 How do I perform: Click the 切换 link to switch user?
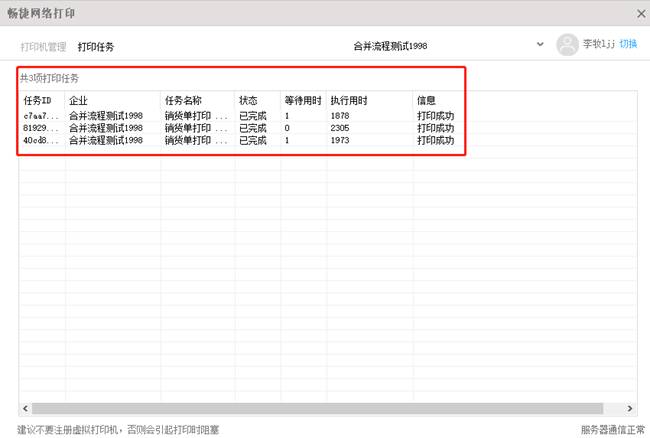(628, 45)
